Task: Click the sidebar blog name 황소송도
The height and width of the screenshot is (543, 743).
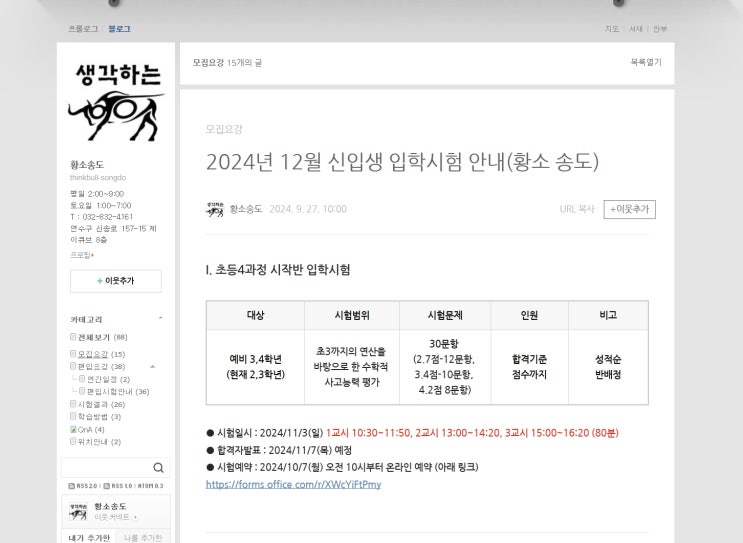Action: coord(87,165)
